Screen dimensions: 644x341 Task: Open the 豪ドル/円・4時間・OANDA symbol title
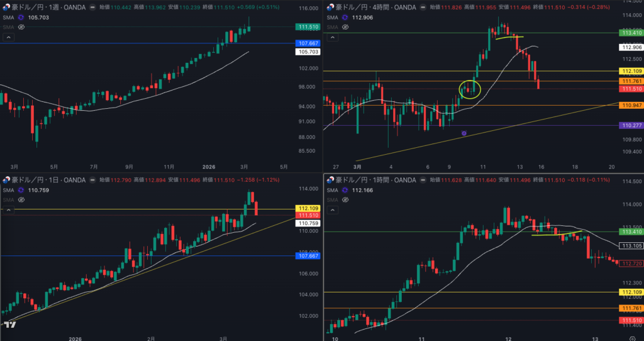coord(375,8)
